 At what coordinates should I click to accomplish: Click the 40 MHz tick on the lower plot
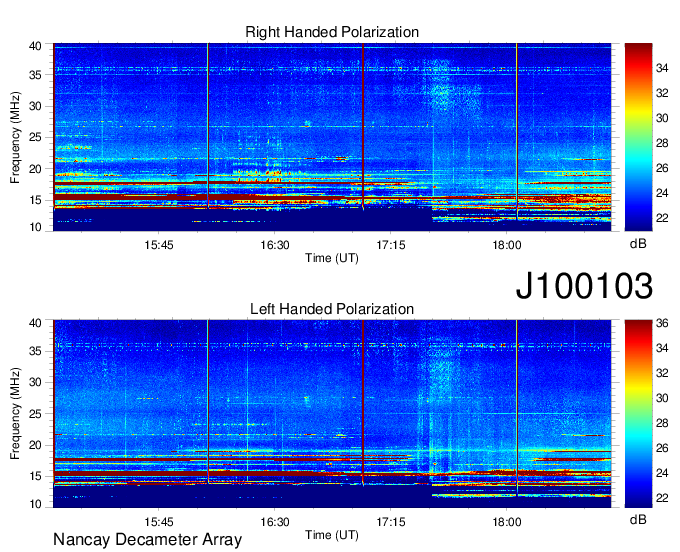tap(35, 323)
